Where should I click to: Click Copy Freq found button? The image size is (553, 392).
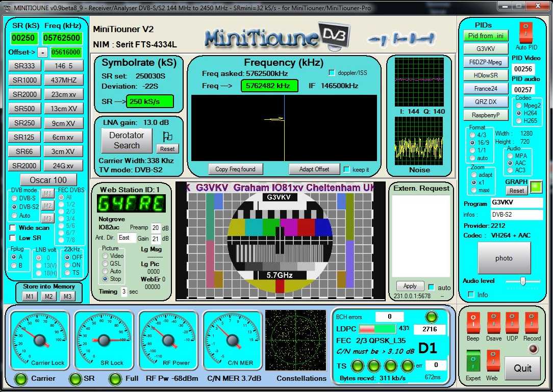[x=235, y=169]
